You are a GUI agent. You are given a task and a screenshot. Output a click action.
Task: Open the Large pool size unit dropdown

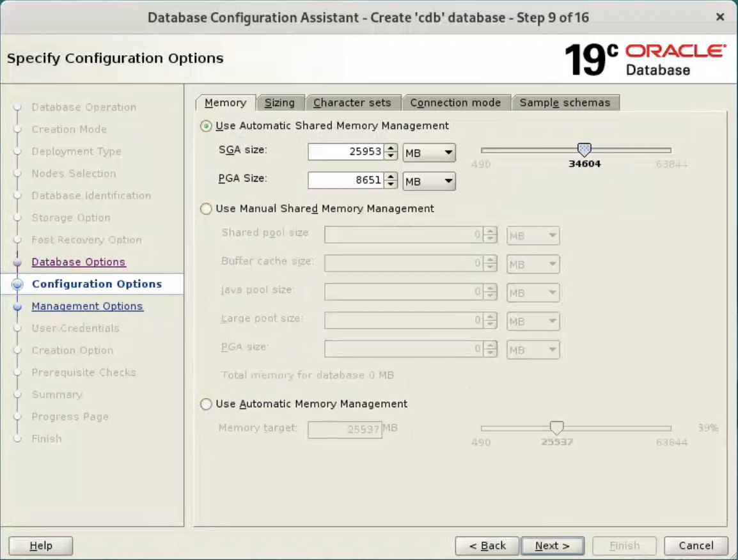(533, 322)
